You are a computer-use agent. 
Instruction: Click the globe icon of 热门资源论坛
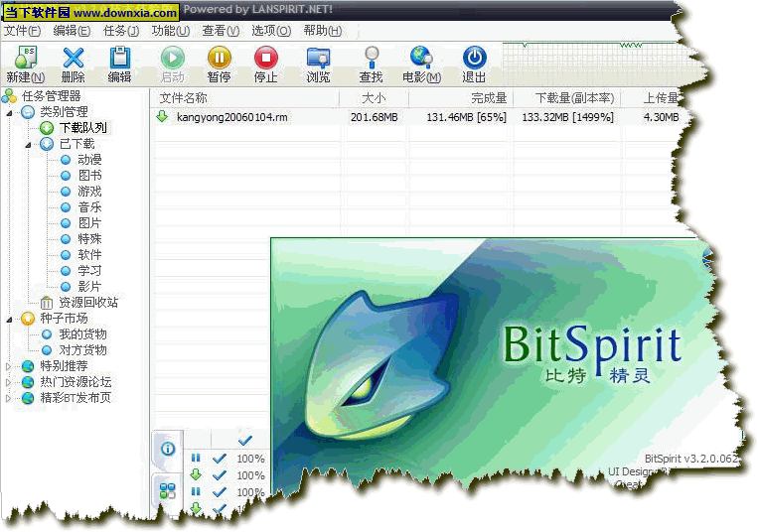[28, 382]
